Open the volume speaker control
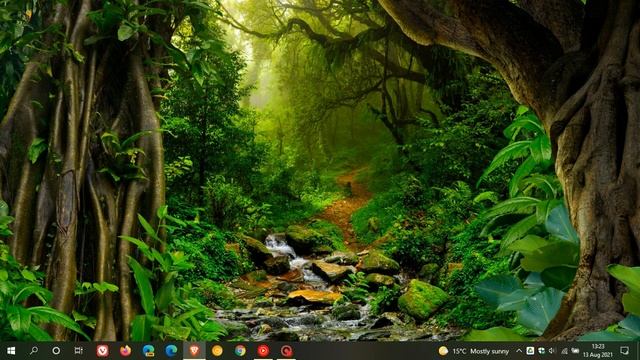 point(552,351)
